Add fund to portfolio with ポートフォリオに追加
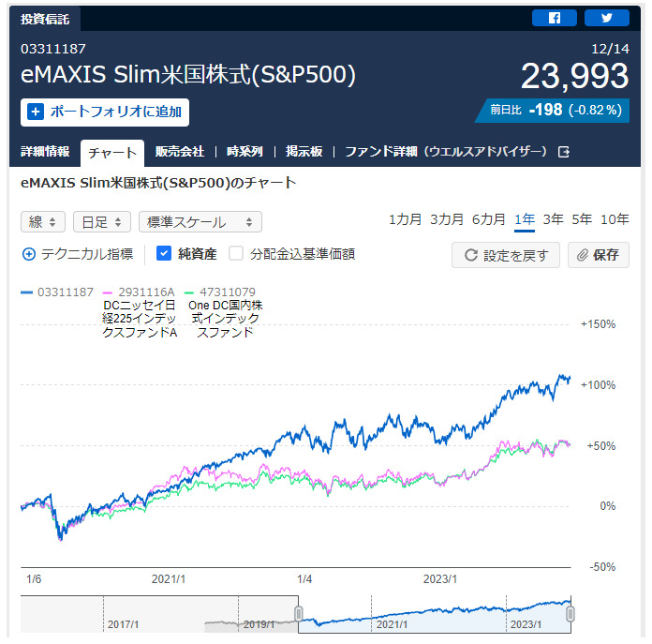652x644 pixels. point(105,112)
